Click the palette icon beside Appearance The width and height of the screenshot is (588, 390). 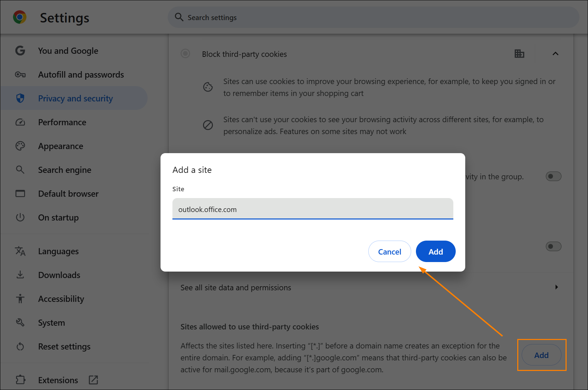(20, 146)
